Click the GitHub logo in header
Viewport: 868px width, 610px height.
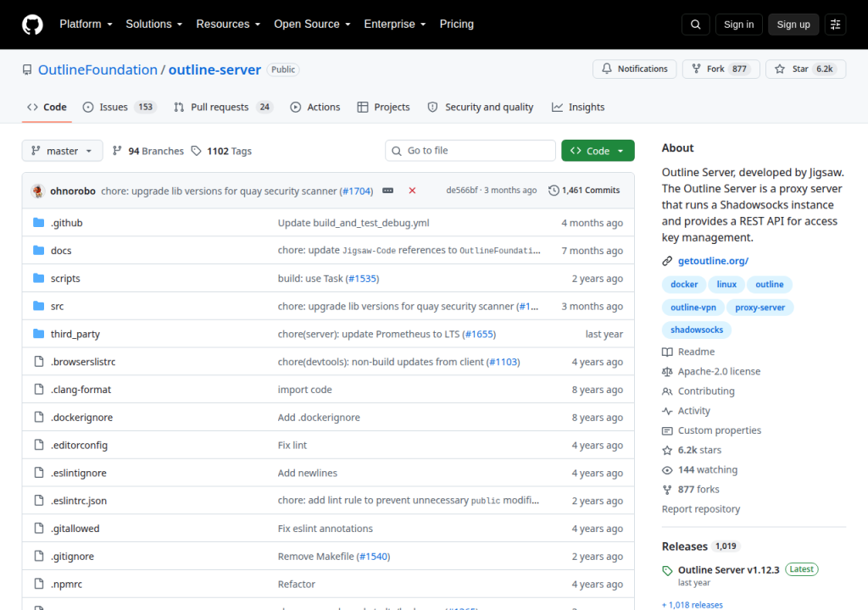click(32, 25)
